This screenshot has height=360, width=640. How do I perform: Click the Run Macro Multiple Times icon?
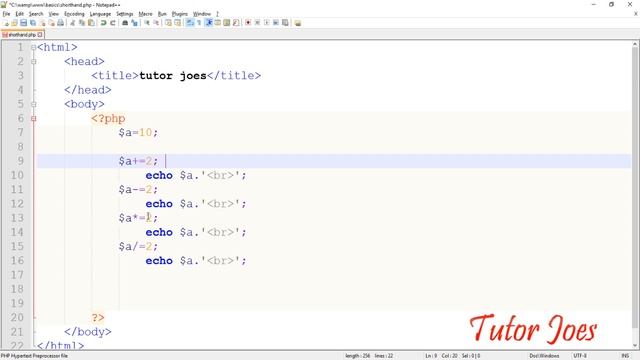click(276, 23)
